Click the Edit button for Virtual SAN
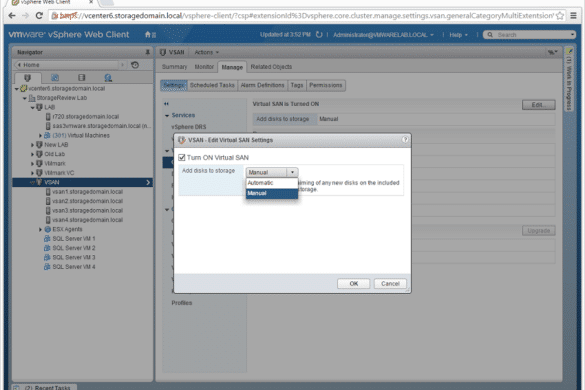 (x=539, y=105)
